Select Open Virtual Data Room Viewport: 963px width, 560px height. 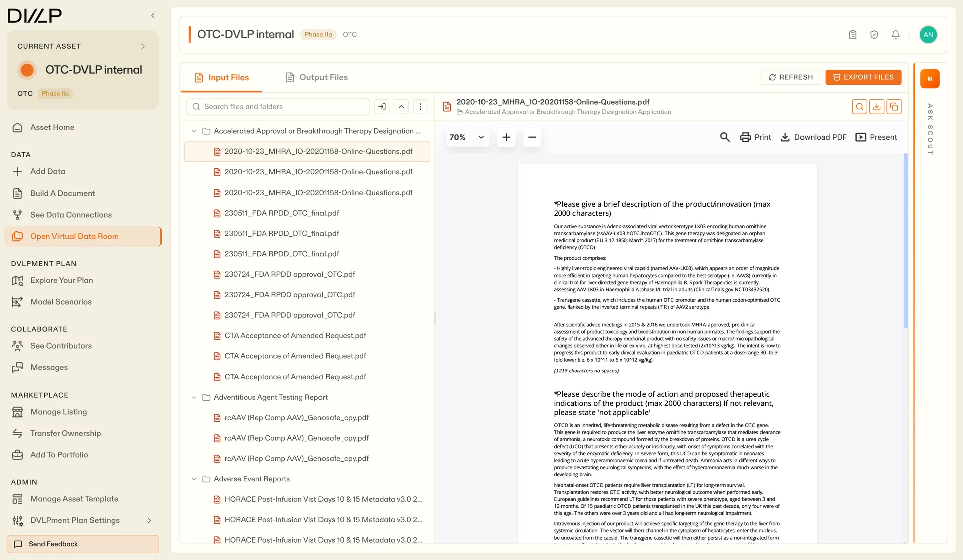83,237
